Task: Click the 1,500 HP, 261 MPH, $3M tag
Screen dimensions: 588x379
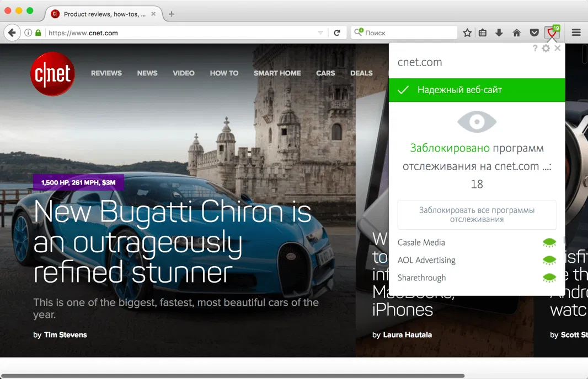Action: pyautogui.click(x=78, y=182)
